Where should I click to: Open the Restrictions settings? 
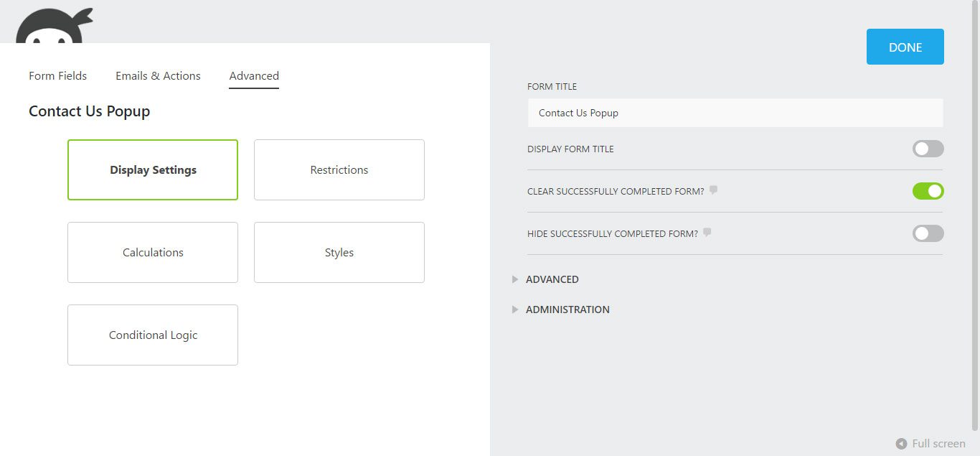pyautogui.click(x=339, y=169)
